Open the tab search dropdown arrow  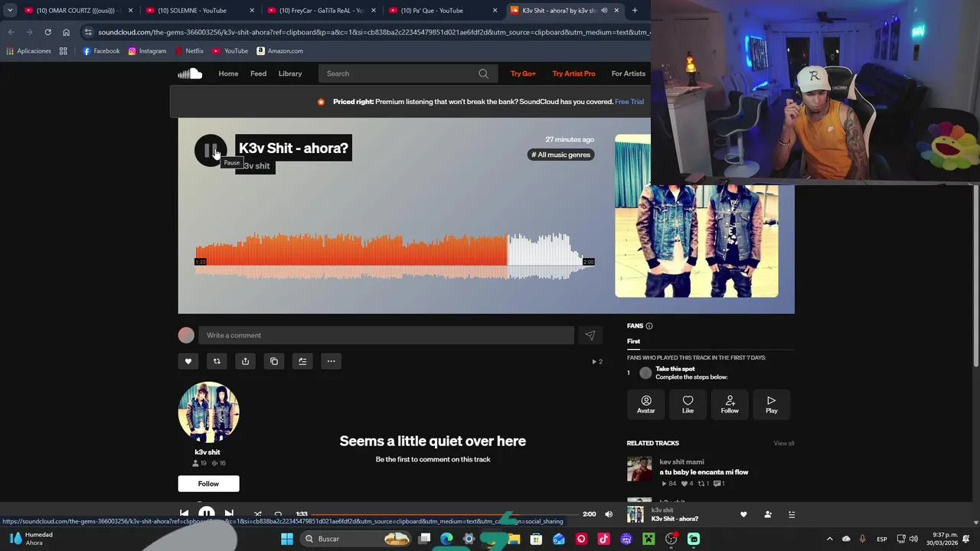pos(9,11)
